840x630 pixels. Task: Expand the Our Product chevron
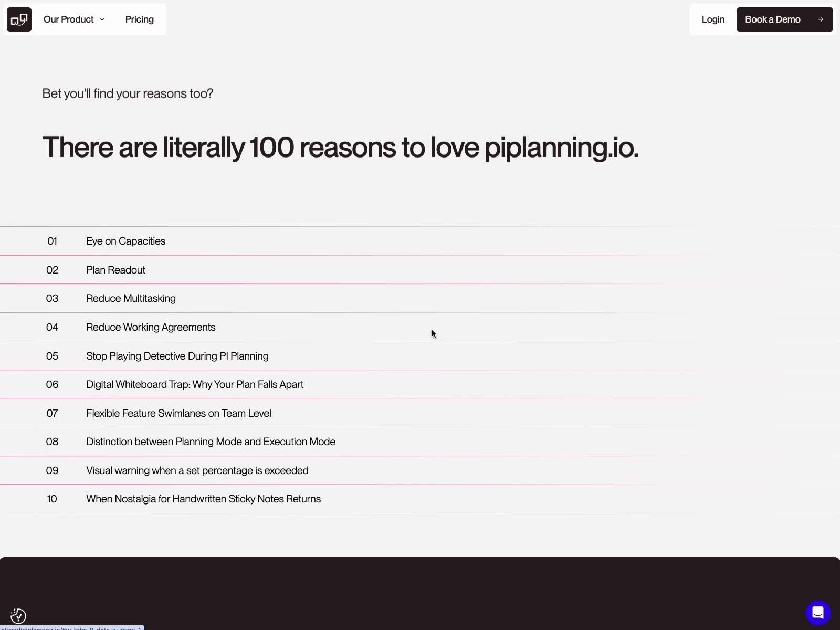click(102, 20)
